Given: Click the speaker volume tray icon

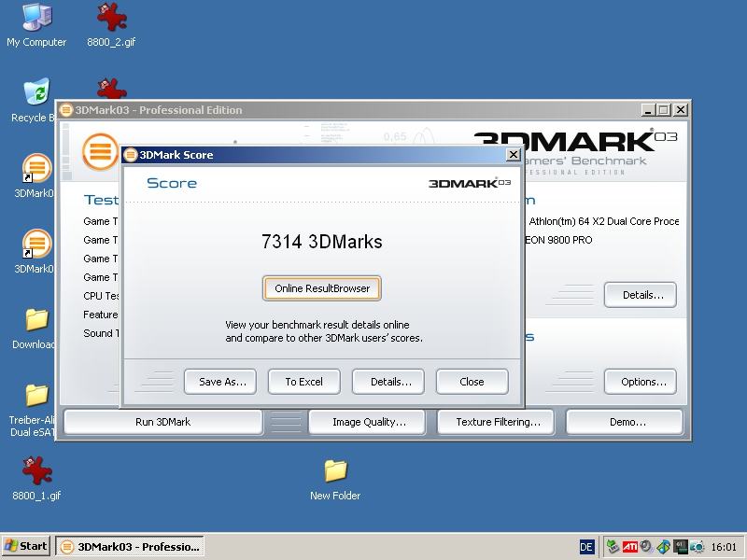Looking at the screenshot, I should pyautogui.click(x=646, y=547).
